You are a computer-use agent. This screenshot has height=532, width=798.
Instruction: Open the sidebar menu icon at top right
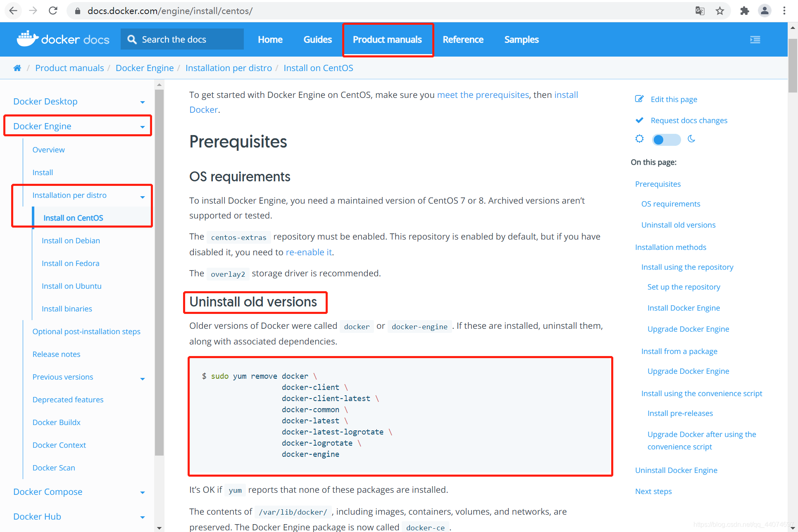click(x=755, y=40)
